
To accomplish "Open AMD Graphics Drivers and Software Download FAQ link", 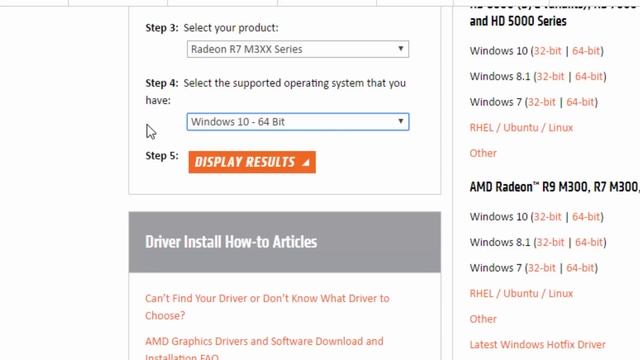I will click(x=264, y=349).
